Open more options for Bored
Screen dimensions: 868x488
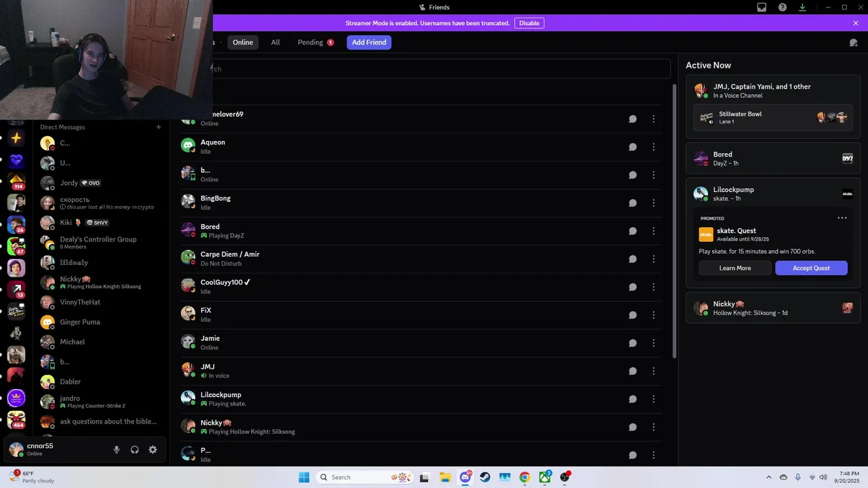click(654, 231)
